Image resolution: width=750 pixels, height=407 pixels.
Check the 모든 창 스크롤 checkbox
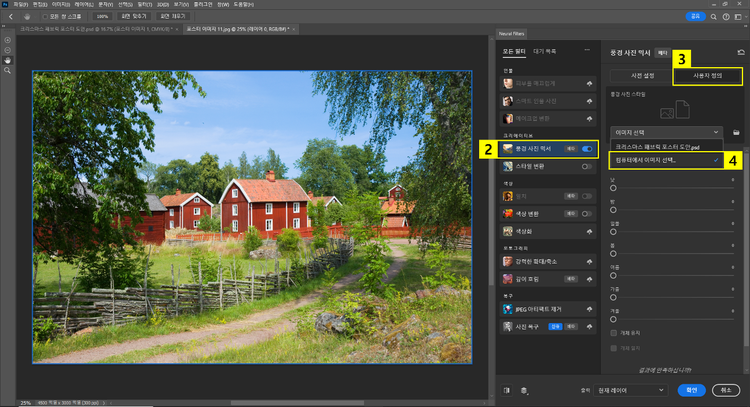pyautogui.click(x=45, y=17)
